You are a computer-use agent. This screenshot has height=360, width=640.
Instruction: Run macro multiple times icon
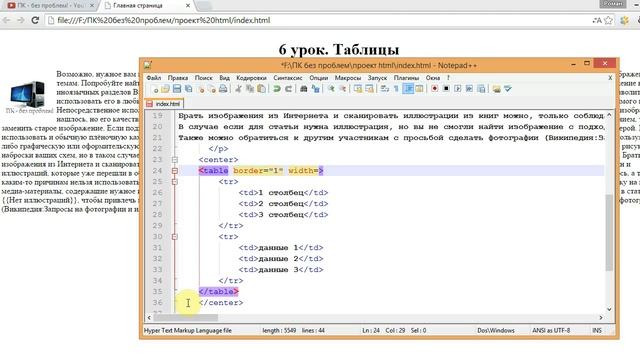coord(469,89)
